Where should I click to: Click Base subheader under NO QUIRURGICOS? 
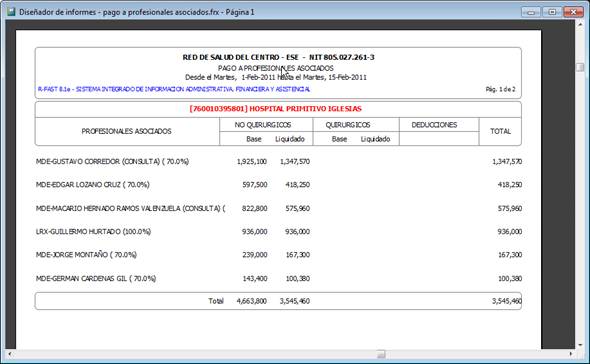tap(254, 139)
